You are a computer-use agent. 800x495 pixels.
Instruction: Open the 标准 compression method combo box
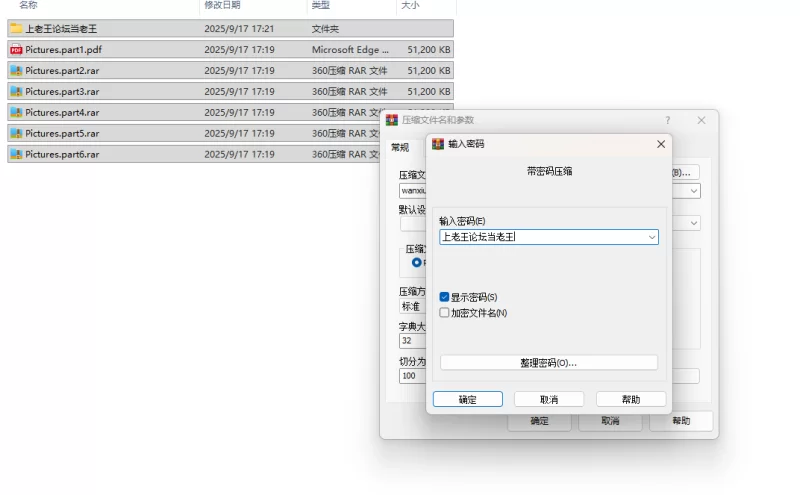click(413, 307)
